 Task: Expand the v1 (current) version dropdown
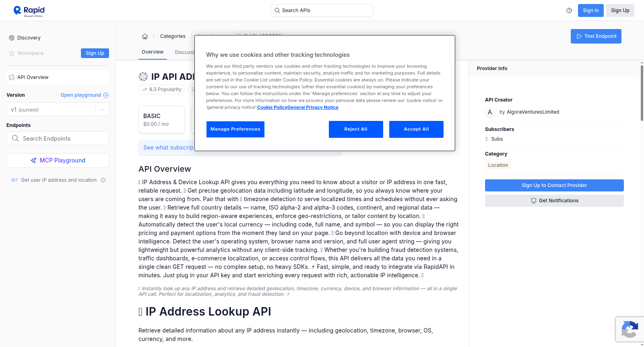coord(58,110)
